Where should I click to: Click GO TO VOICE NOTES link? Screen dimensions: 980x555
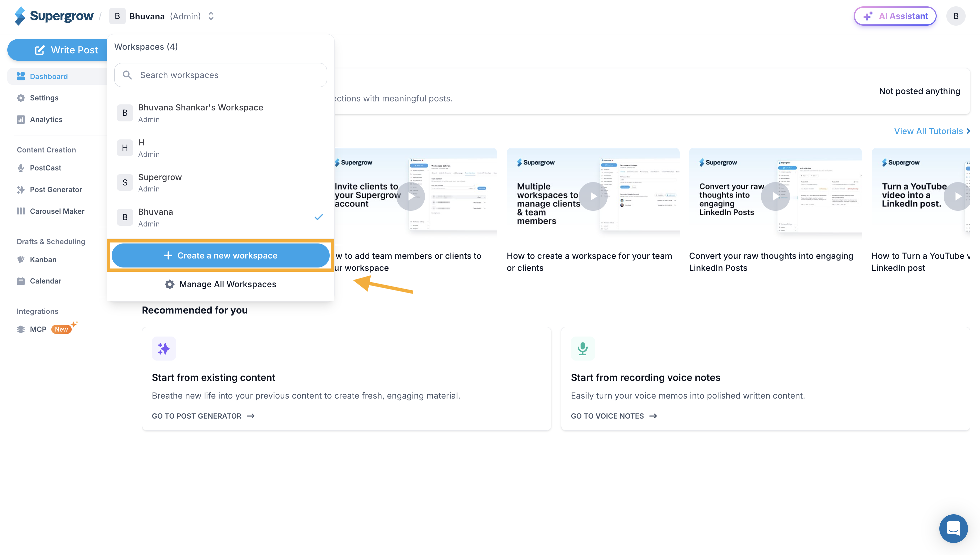pos(614,416)
